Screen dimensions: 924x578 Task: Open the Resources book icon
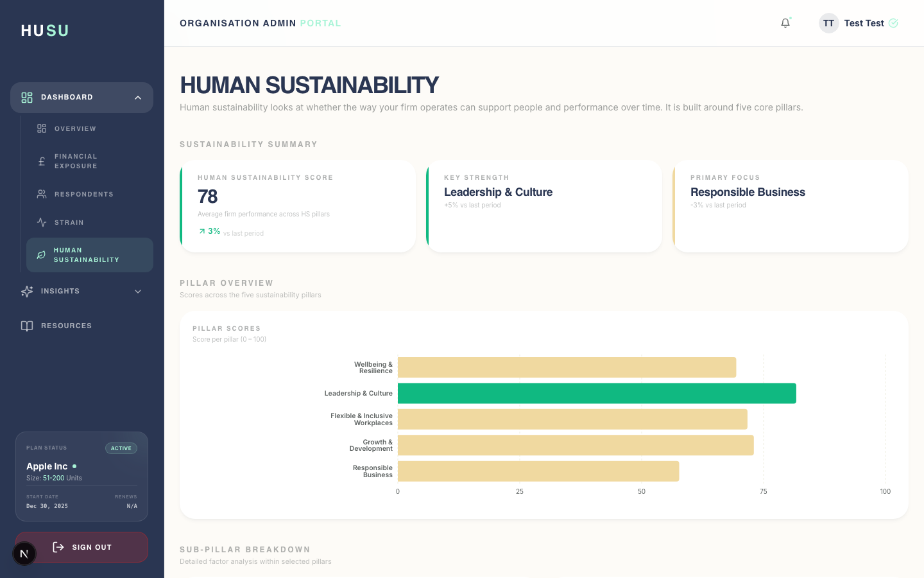pyautogui.click(x=26, y=326)
